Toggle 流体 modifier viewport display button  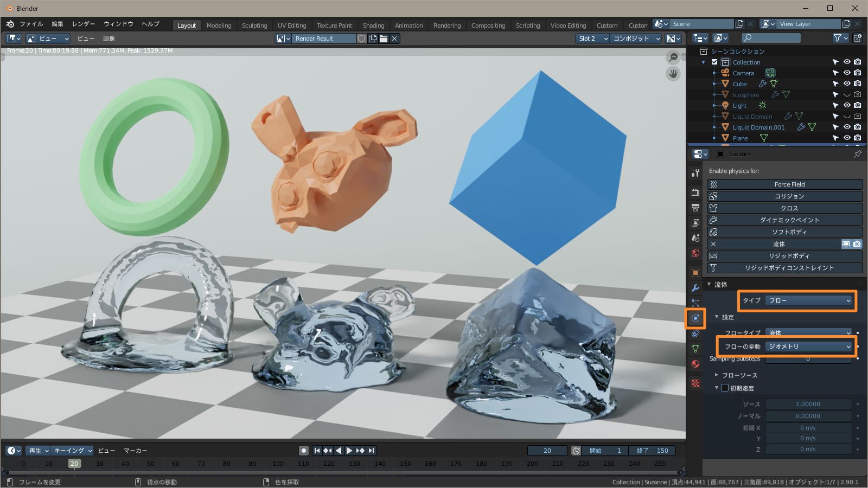coord(846,244)
